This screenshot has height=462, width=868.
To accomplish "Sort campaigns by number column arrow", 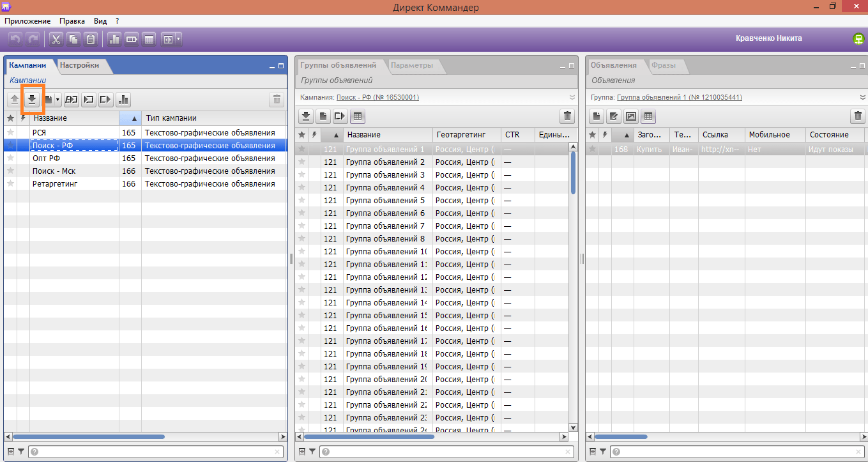I will tap(135, 119).
